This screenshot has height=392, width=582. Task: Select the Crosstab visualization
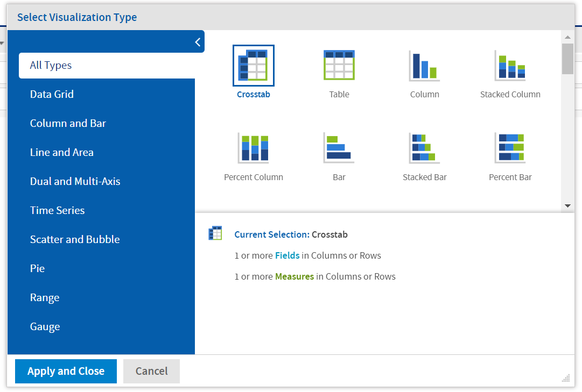pyautogui.click(x=253, y=65)
